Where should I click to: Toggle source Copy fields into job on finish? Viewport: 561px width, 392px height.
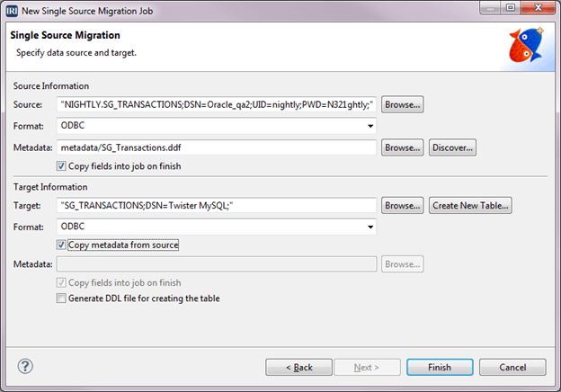pos(61,166)
